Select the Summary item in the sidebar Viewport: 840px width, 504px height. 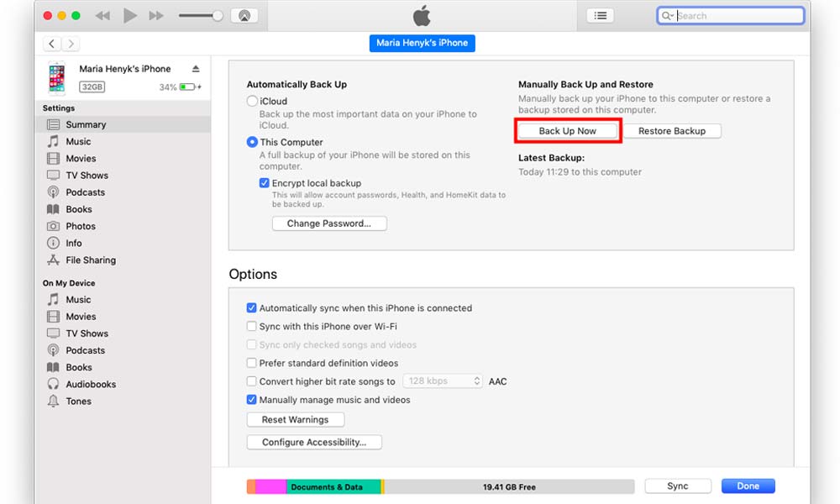click(x=86, y=124)
